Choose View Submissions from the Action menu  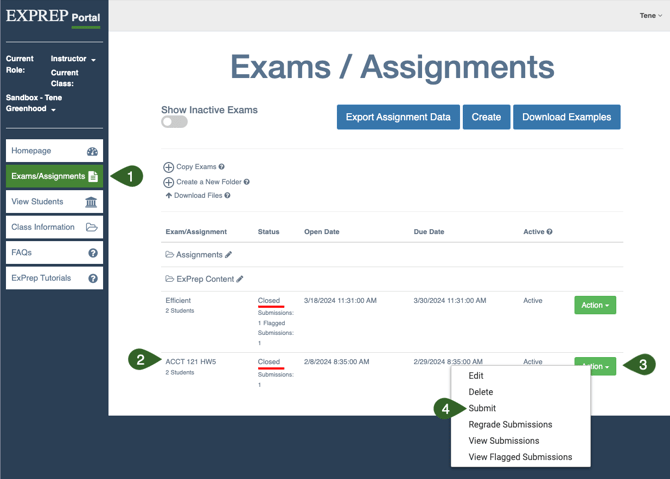504,441
